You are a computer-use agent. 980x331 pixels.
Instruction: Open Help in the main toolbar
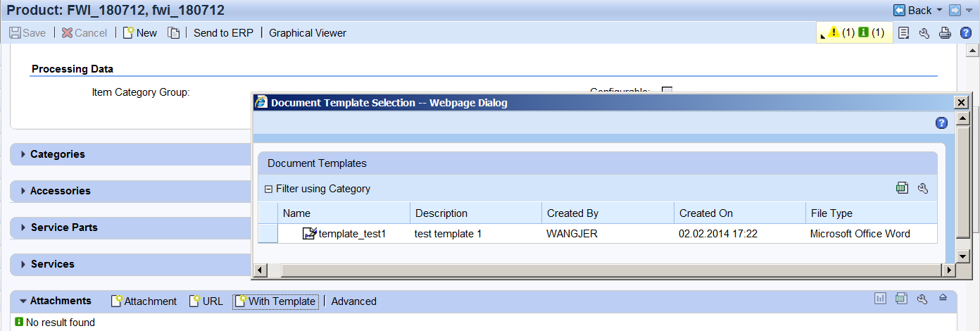click(x=966, y=32)
